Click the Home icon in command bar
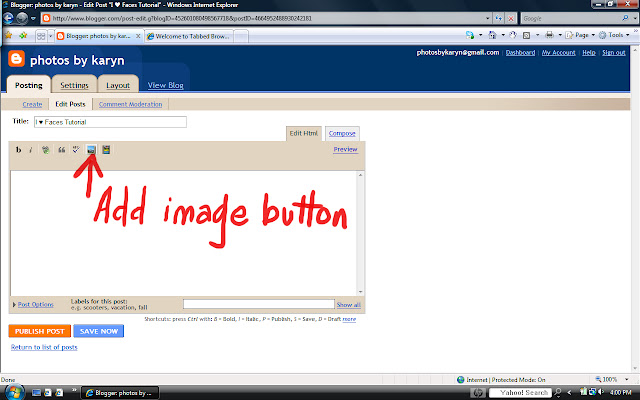 click(x=493, y=35)
